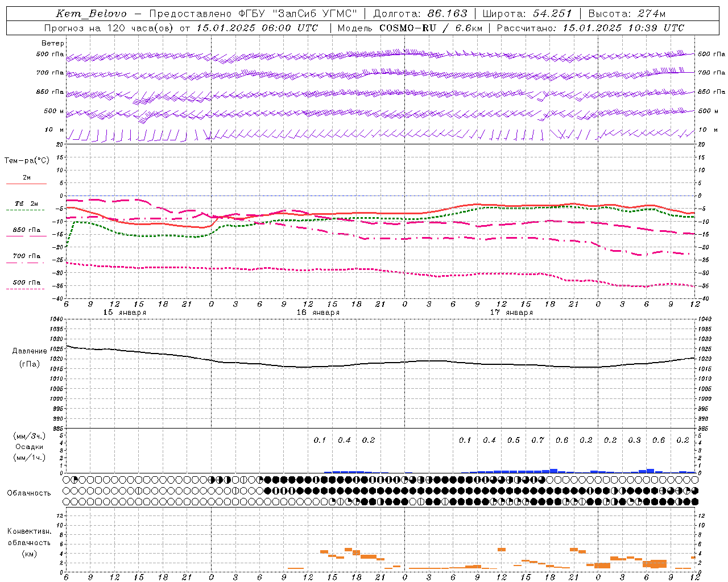Click the Ветер panel label
Viewport: 728px width, 582px height.
[53, 43]
